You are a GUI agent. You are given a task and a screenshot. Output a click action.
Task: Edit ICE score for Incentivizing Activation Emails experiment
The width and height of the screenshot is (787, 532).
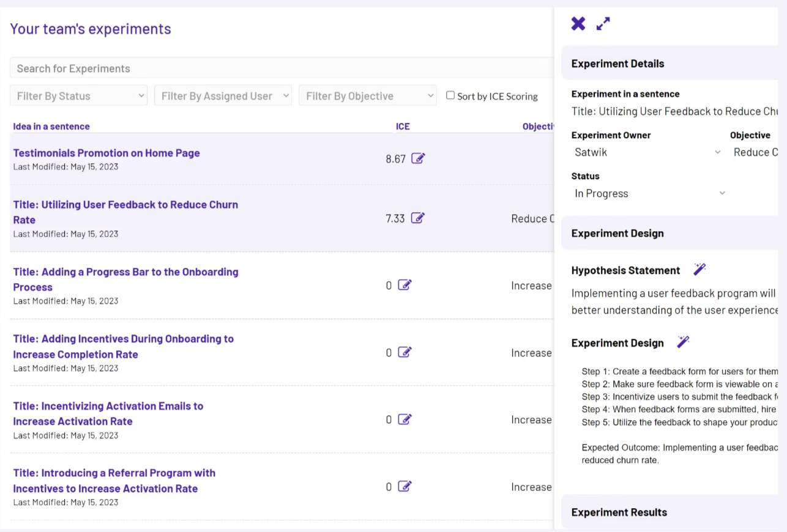point(405,419)
